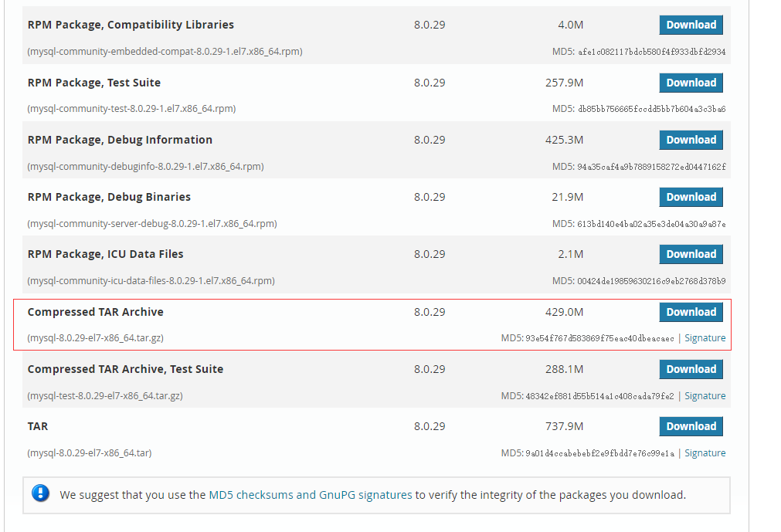
Task: Click MD5 hash starting with 94a35caf
Action: tap(651, 167)
